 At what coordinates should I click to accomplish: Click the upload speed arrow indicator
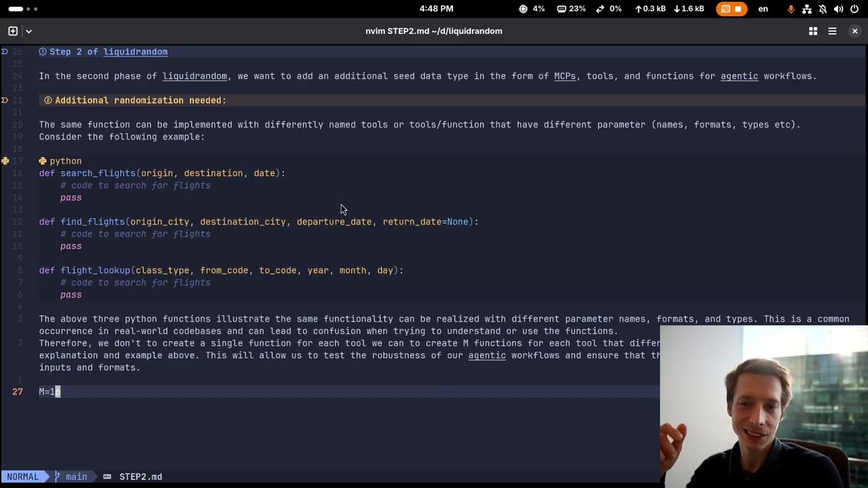[x=638, y=9]
